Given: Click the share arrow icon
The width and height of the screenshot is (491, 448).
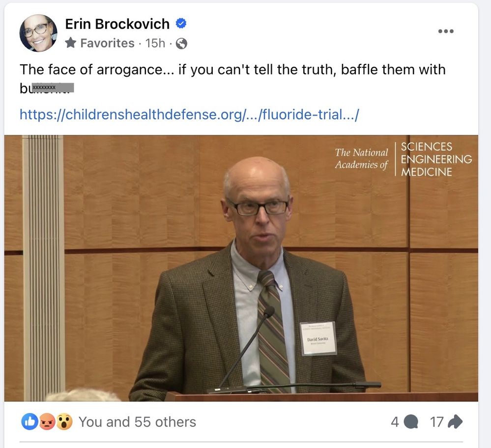Looking at the screenshot, I should 455,421.
